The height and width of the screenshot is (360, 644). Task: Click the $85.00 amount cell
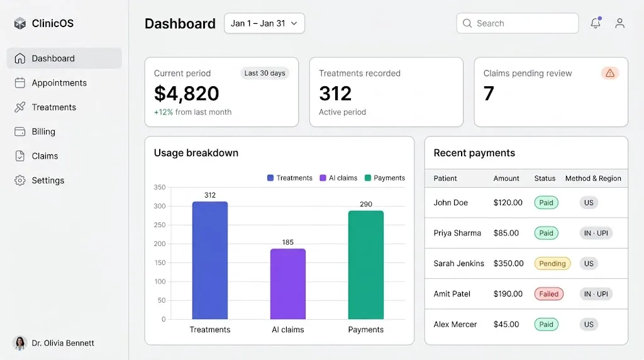click(x=506, y=233)
